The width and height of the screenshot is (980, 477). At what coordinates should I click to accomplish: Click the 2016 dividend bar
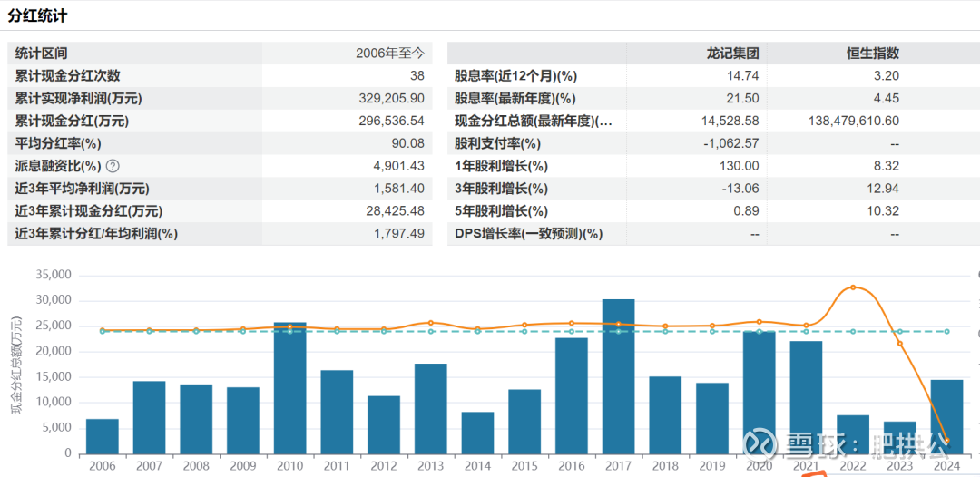(572, 395)
